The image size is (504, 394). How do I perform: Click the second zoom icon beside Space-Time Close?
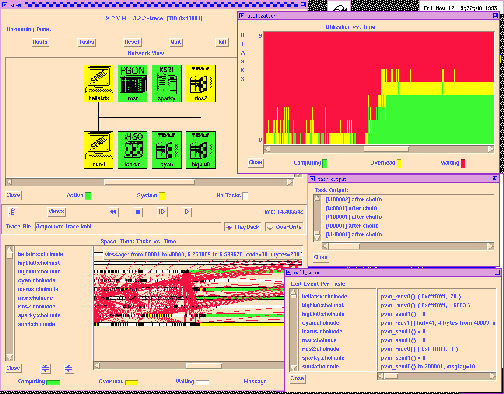[x=68, y=368]
